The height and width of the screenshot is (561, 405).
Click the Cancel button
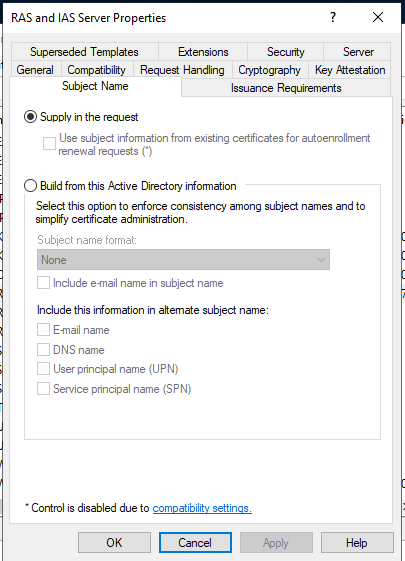tap(195, 542)
